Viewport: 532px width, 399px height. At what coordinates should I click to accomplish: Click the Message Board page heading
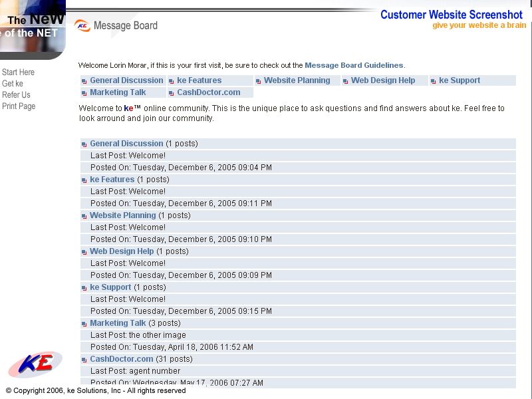(x=126, y=26)
